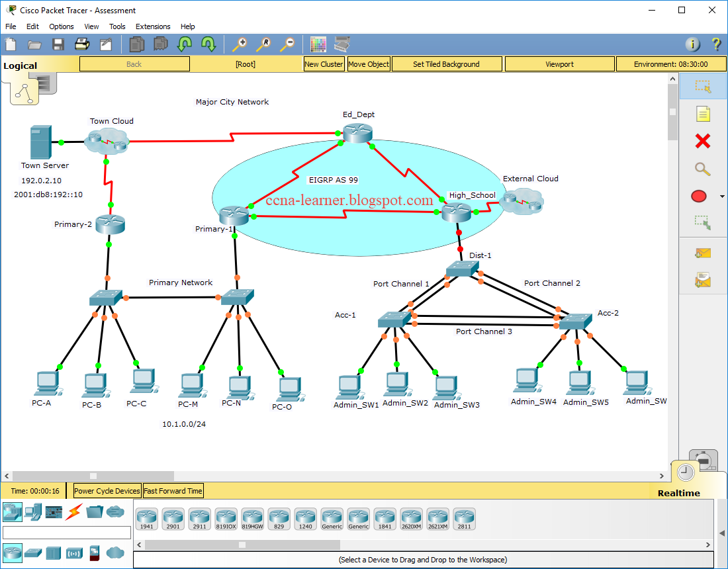The image size is (728, 569).
Task: Select the 2911 router model thumbnail
Action: pos(199,518)
